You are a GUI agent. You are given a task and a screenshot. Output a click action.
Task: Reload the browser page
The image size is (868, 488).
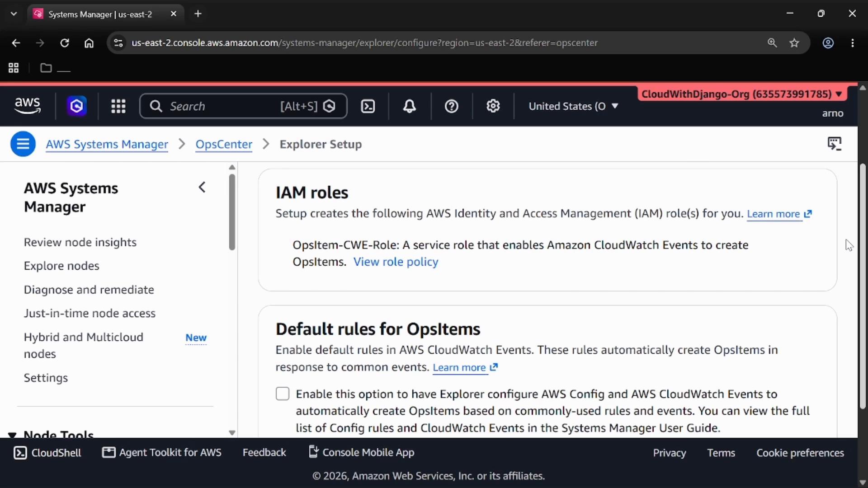[65, 43]
